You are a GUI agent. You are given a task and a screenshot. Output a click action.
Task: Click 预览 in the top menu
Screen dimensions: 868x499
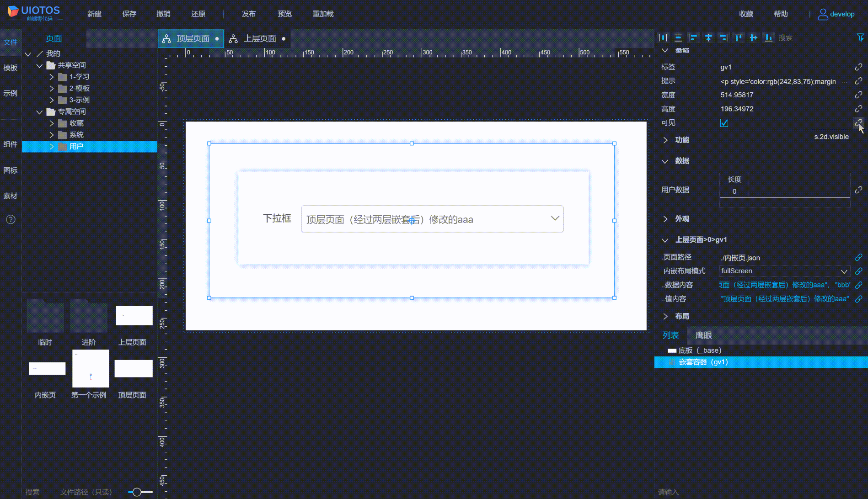(284, 14)
